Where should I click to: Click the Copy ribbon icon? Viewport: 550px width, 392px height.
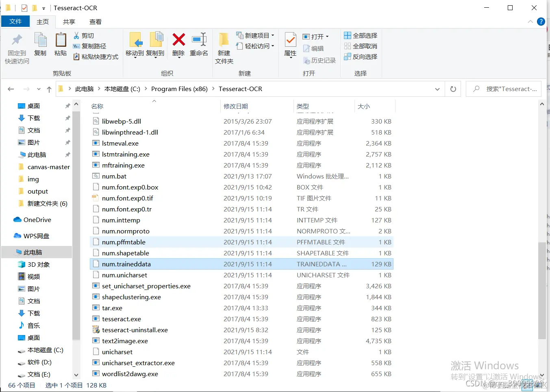pyautogui.click(x=40, y=40)
